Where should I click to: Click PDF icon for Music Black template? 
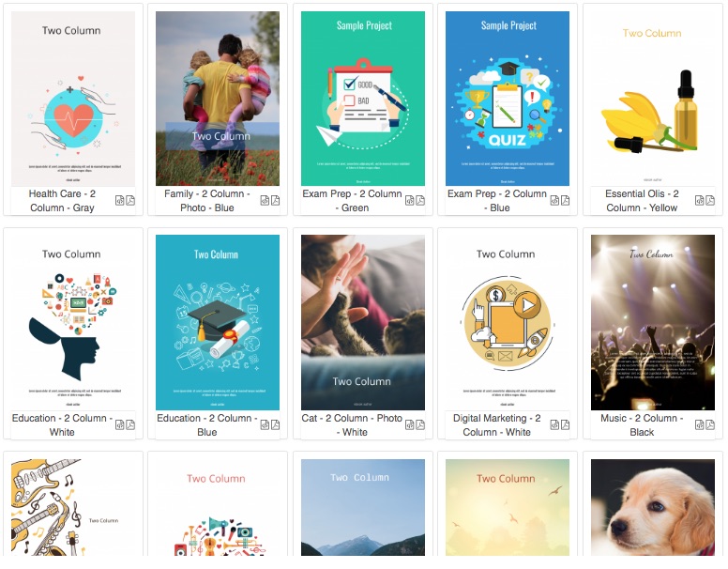[x=710, y=425]
